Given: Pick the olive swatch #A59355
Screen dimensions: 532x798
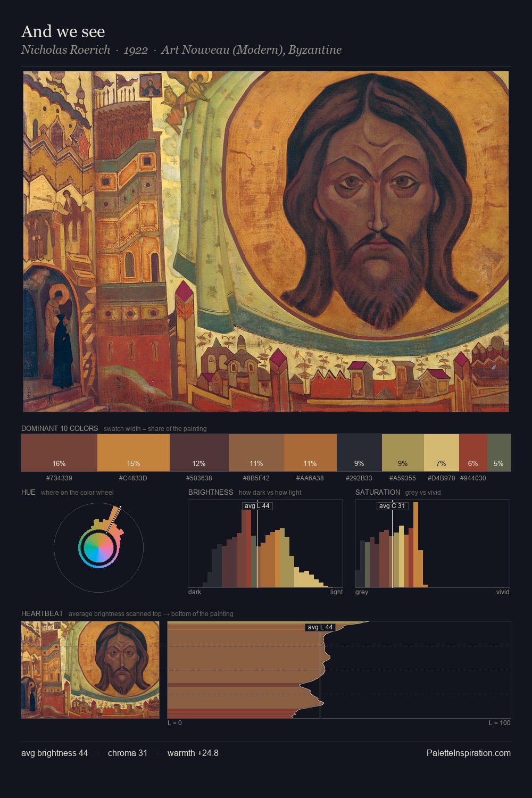Looking at the screenshot, I should point(403,453).
